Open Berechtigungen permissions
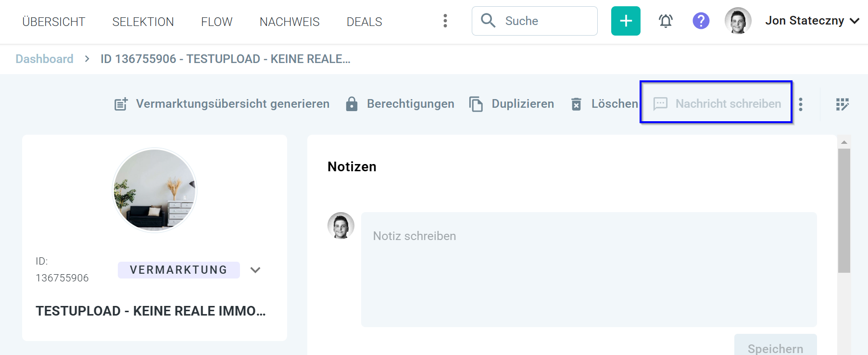Image resolution: width=868 pixels, height=355 pixels. click(411, 103)
